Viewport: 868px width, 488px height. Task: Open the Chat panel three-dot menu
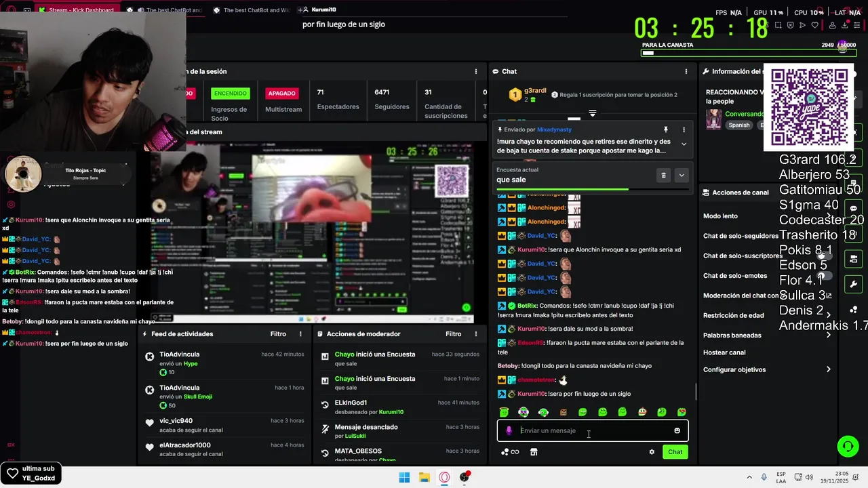(686, 71)
